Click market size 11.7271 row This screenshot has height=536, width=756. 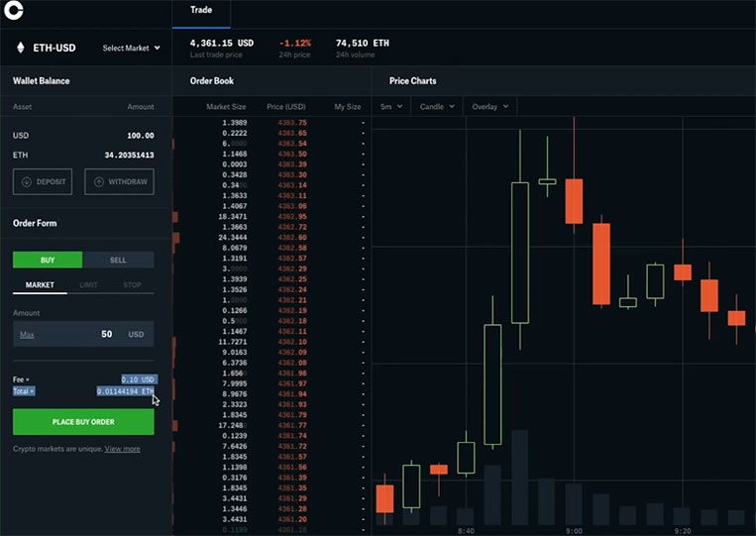click(233, 342)
